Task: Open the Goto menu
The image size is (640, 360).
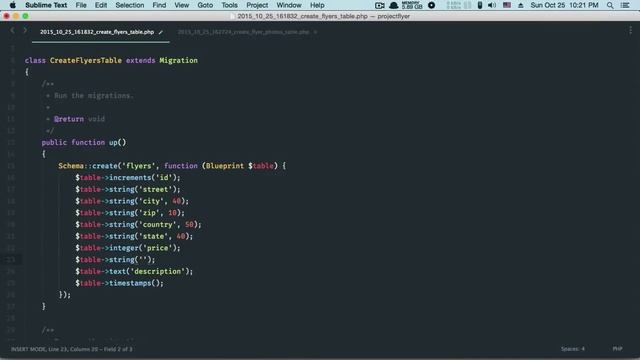Action: point(205,5)
